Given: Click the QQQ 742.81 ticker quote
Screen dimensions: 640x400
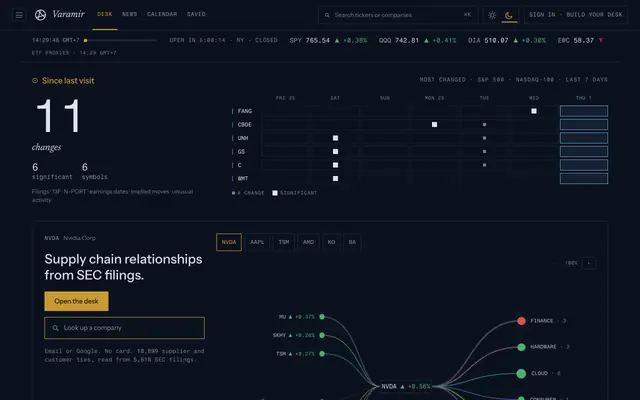Looking at the screenshot, I should coord(418,40).
